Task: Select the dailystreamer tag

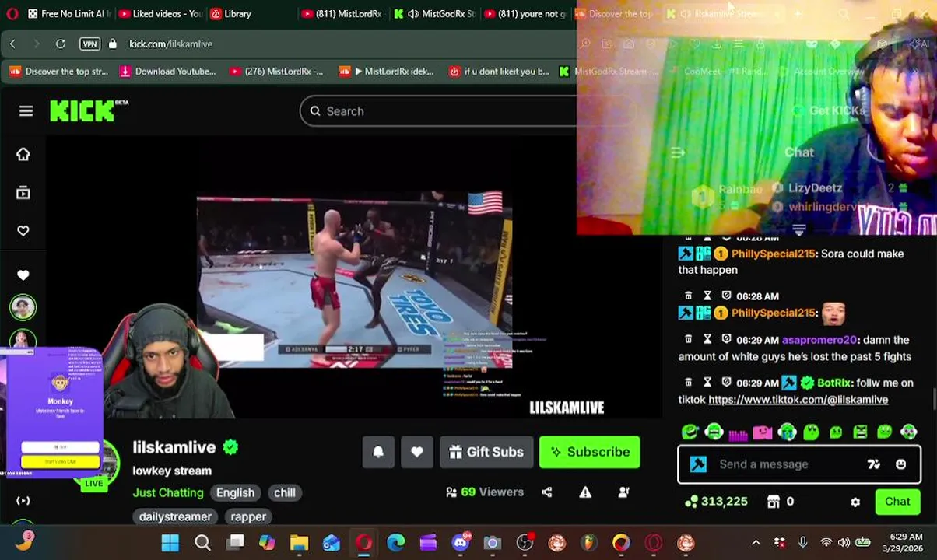Action: point(175,516)
